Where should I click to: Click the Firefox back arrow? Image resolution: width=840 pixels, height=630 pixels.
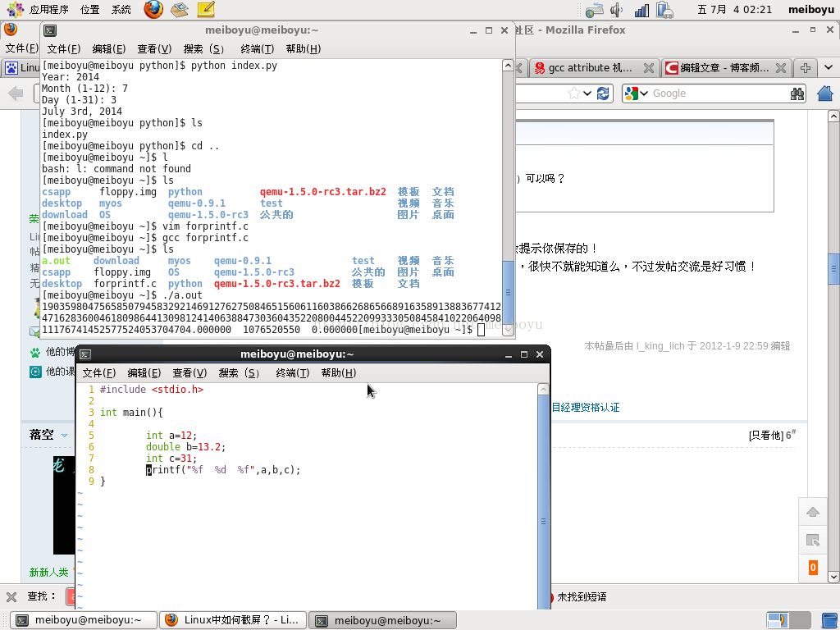(16, 94)
